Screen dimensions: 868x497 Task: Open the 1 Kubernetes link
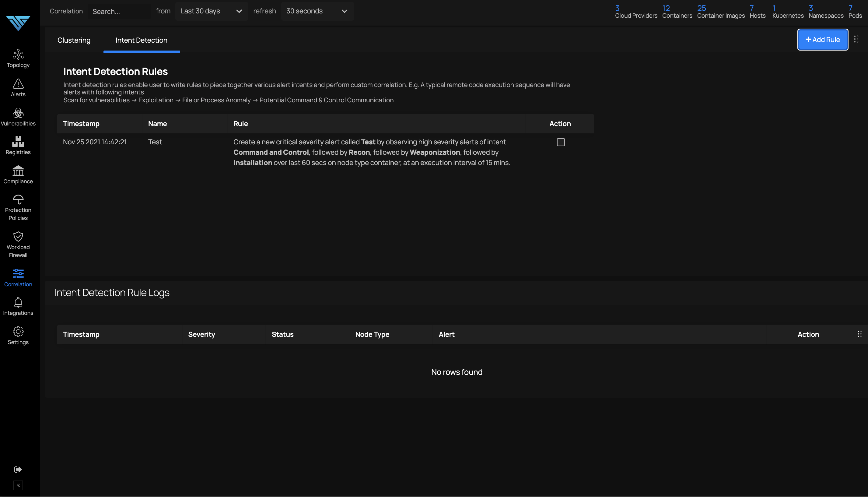pyautogui.click(x=788, y=12)
